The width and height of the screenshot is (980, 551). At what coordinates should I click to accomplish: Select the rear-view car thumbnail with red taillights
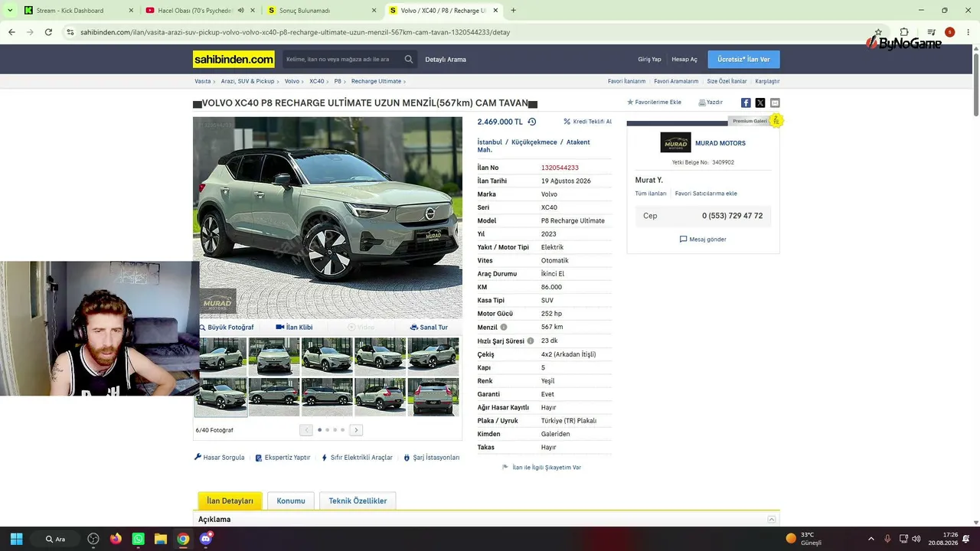click(433, 397)
